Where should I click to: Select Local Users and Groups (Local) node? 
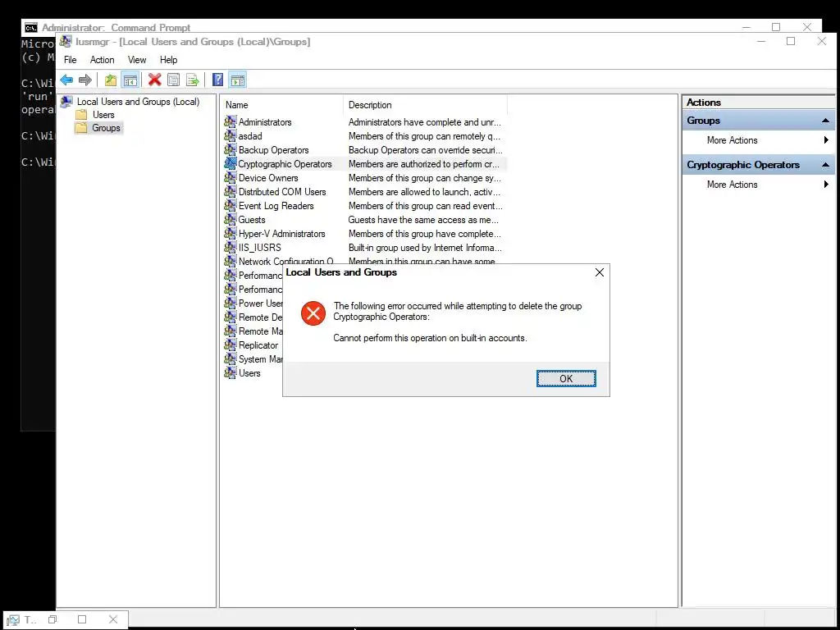[x=138, y=102]
